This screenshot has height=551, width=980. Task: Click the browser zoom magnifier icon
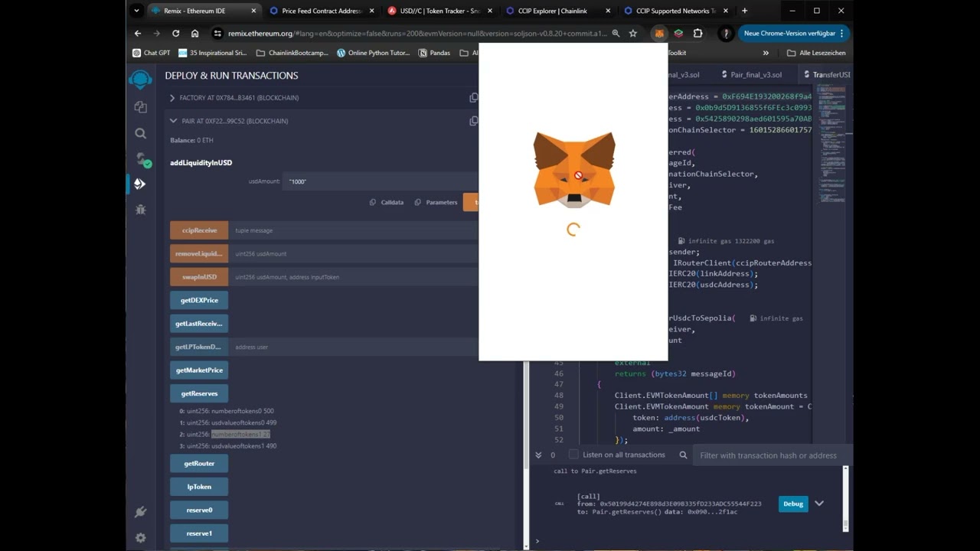coord(616,34)
